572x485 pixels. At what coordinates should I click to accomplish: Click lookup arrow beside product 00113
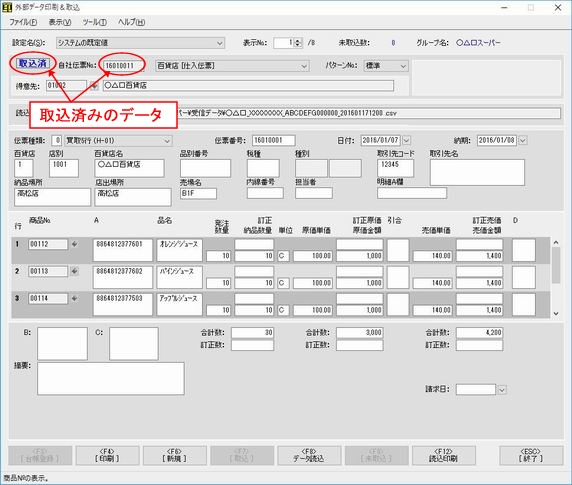74,271
